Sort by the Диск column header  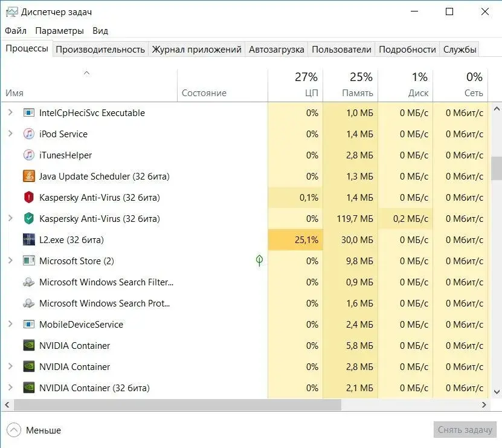tap(405, 85)
